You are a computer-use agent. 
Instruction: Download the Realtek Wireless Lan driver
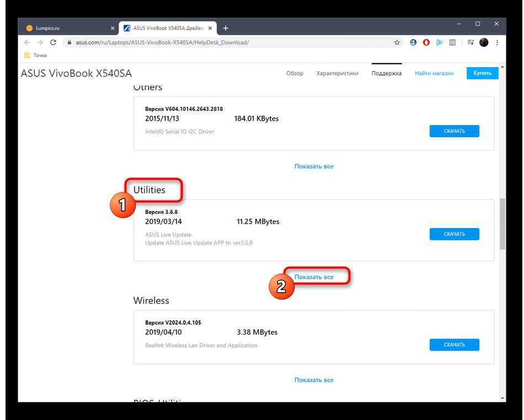454,344
